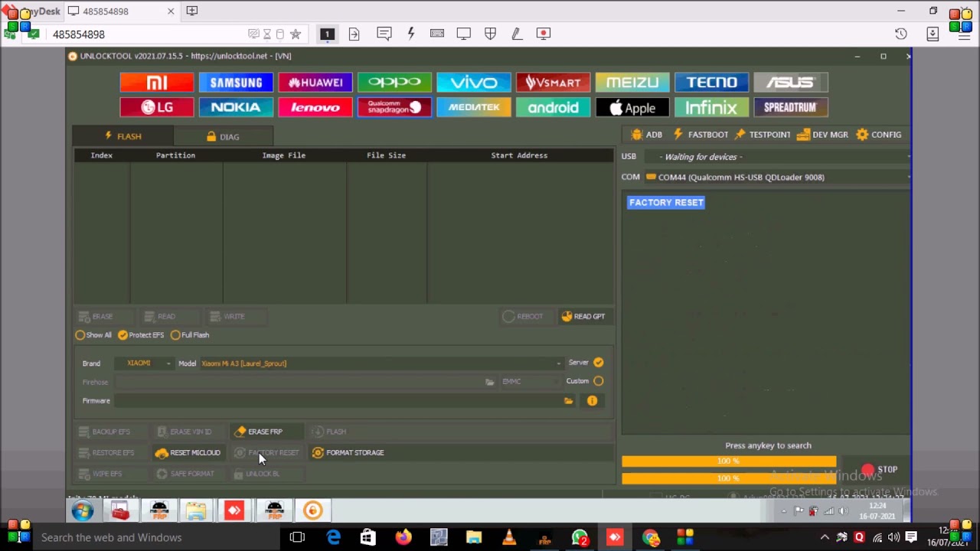Image resolution: width=980 pixels, height=551 pixels.
Task: Open Microsoft Edge from the taskbar
Action: click(x=333, y=537)
